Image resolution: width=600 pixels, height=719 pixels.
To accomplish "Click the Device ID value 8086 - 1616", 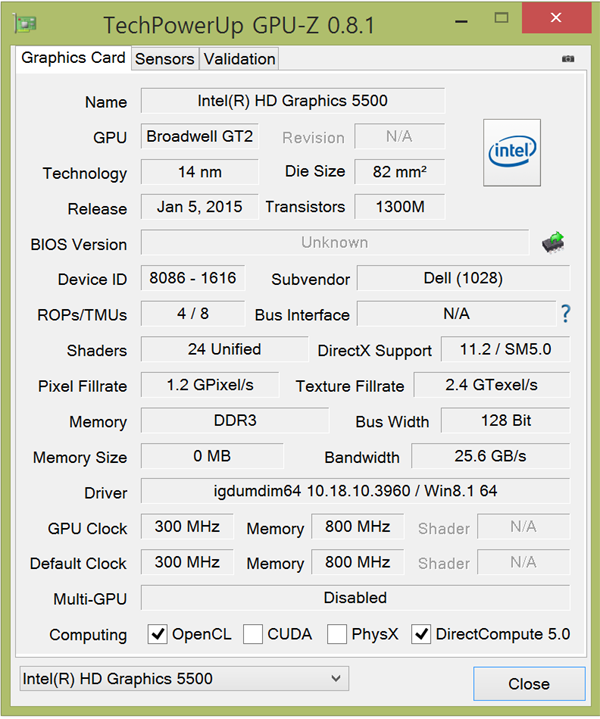I will click(x=193, y=278).
